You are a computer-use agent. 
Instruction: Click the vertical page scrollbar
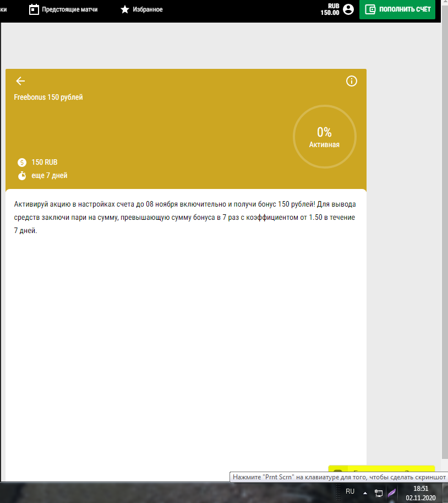444,220
